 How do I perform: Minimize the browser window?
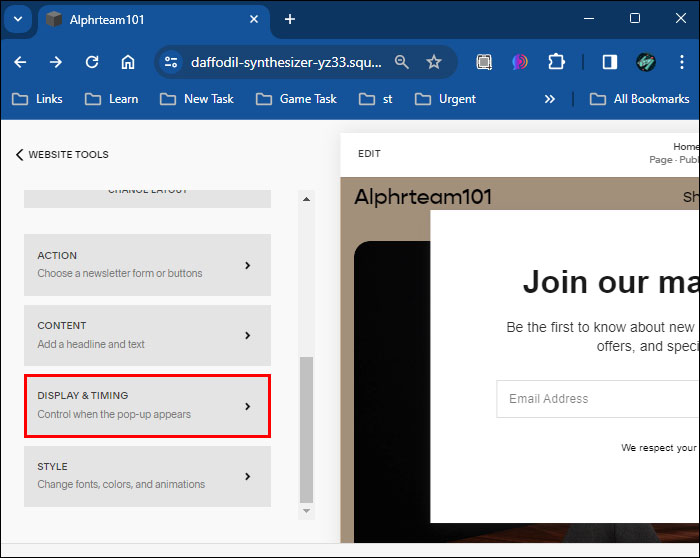point(589,19)
